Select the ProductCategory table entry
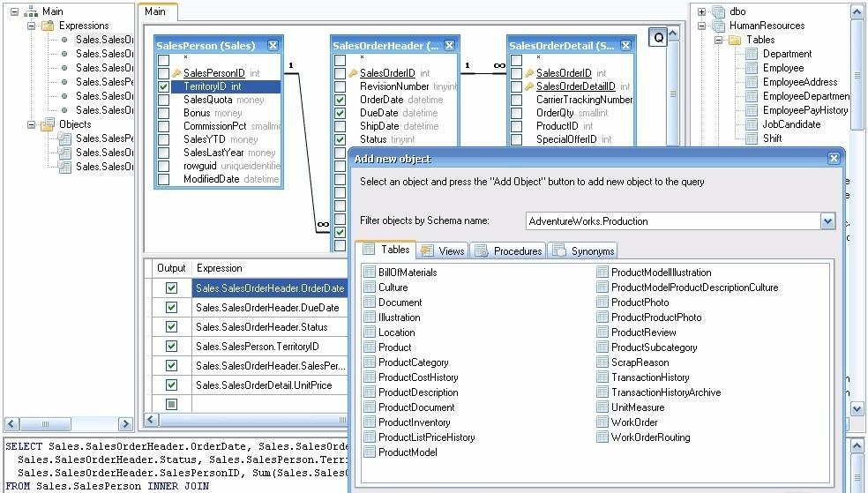Image resolution: width=868 pixels, height=493 pixels. point(413,362)
